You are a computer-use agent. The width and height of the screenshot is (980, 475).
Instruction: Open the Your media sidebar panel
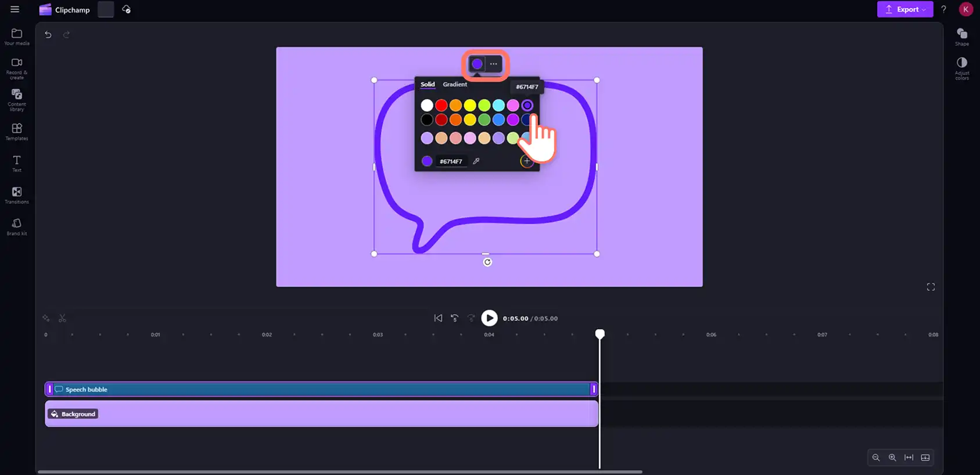point(17,37)
